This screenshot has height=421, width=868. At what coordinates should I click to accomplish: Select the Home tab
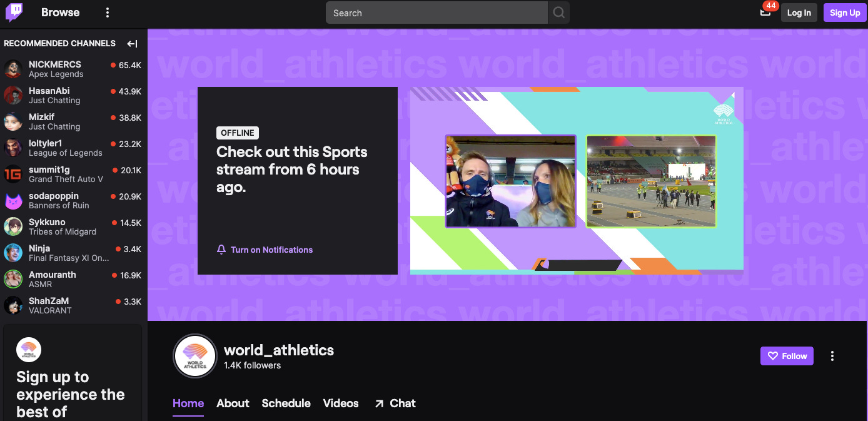tap(188, 403)
